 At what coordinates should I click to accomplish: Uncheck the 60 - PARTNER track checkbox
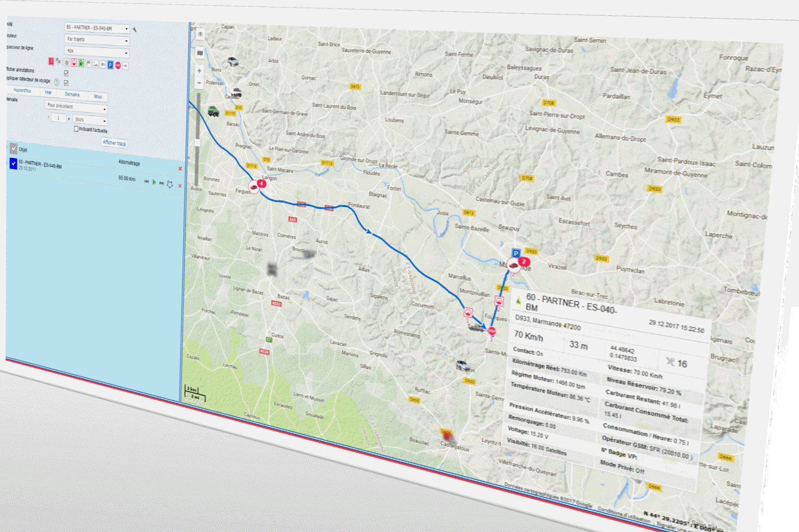[x=13, y=164]
